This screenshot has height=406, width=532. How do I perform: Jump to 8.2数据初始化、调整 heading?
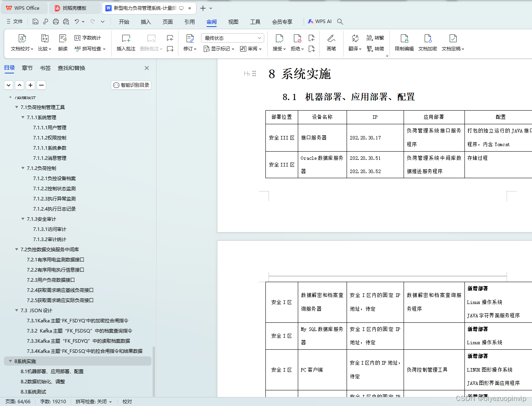tap(43, 382)
